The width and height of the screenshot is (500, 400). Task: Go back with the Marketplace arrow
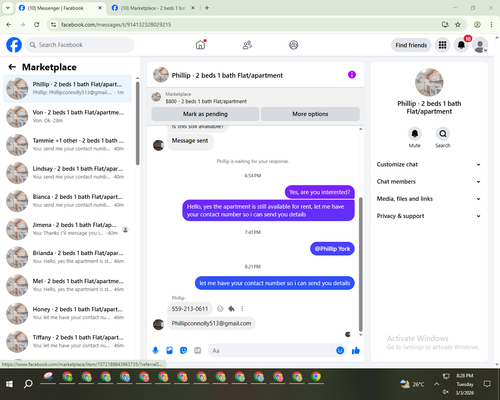coord(12,67)
